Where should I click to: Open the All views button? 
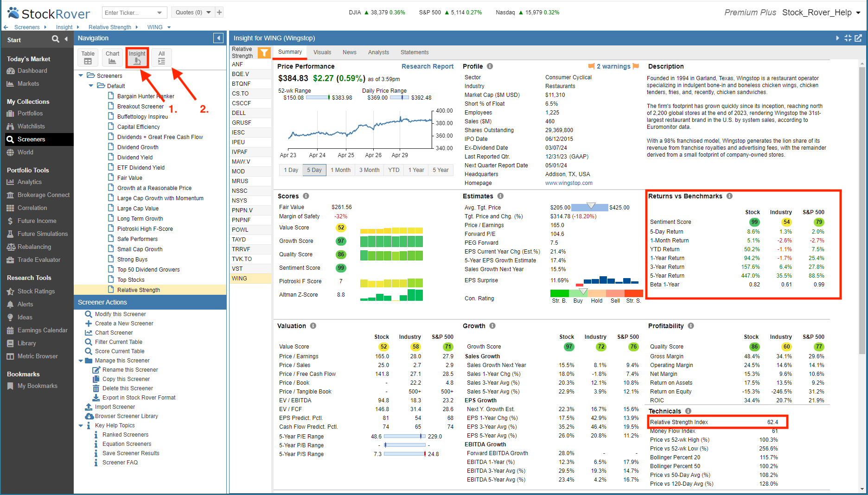point(161,57)
